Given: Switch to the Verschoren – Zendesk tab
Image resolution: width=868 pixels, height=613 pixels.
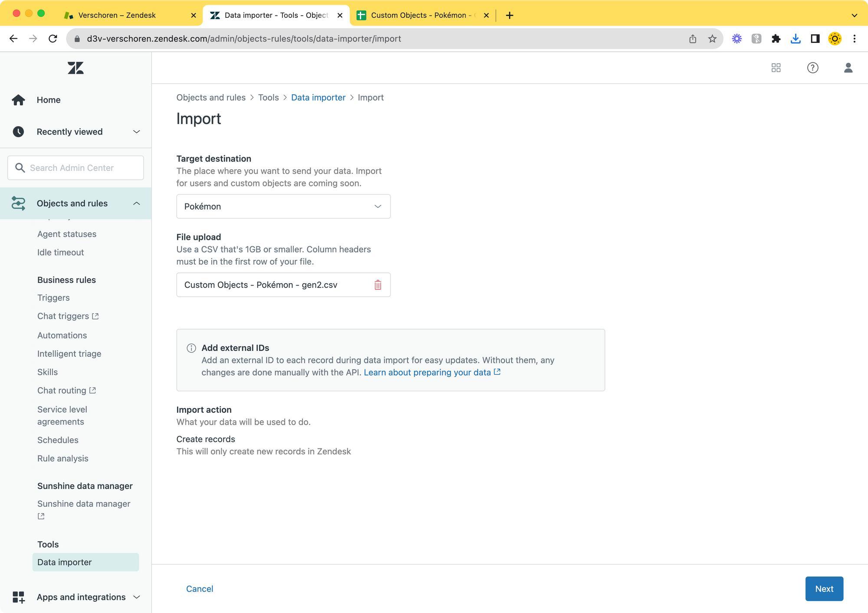Looking at the screenshot, I should click(x=116, y=15).
